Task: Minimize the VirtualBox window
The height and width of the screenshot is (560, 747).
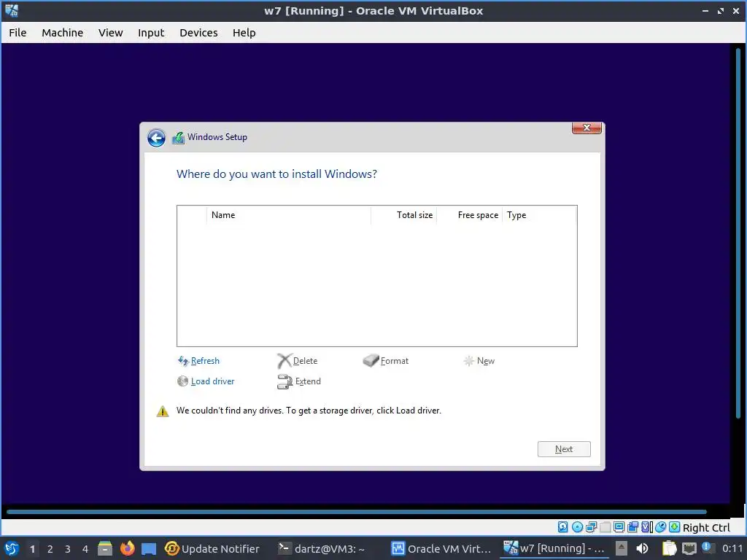Action: (x=705, y=10)
